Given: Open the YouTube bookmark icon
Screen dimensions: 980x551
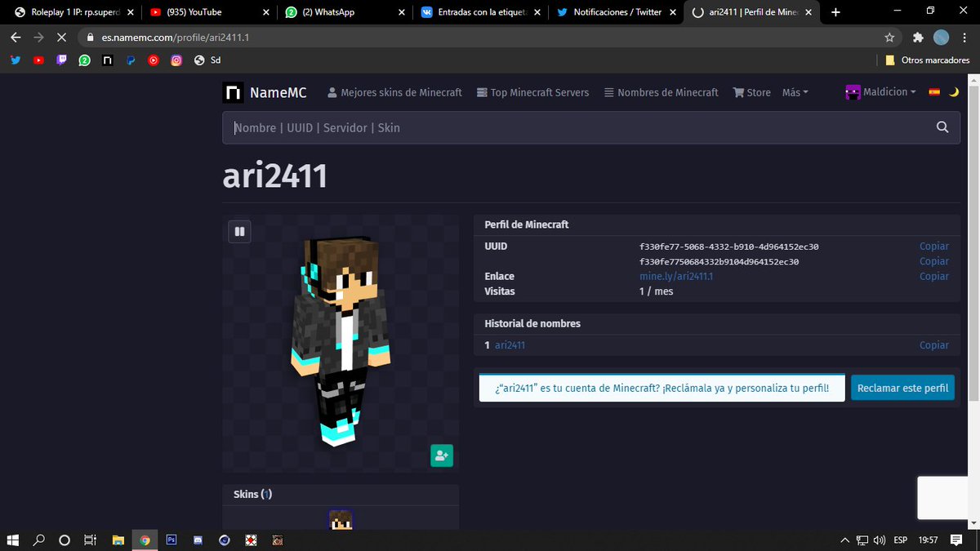Looking at the screenshot, I should [x=38, y=60].
